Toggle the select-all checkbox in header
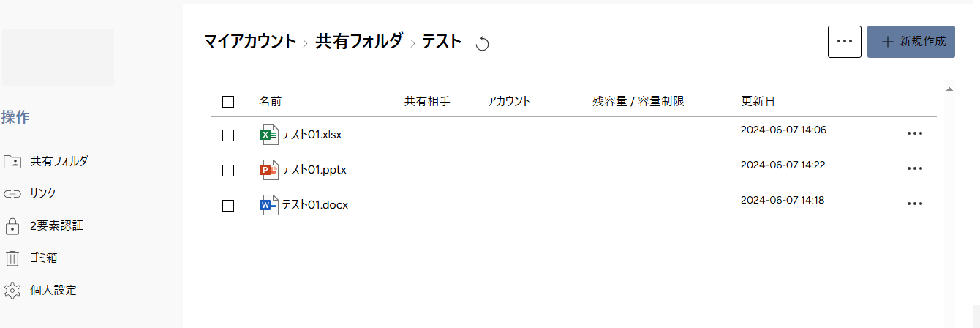Viewport: 980px width, 328px height. [228, 102]
